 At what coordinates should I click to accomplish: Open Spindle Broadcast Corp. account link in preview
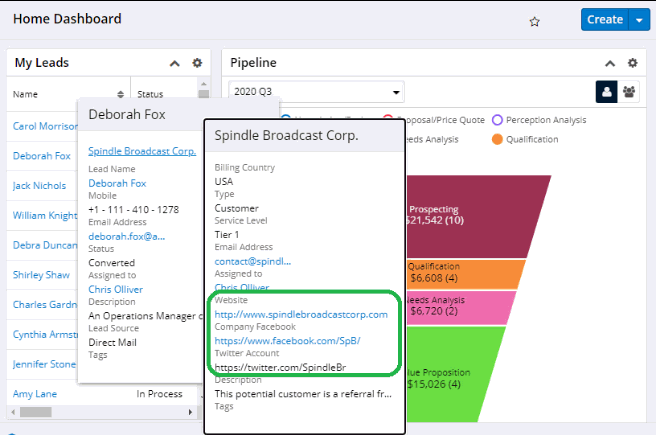click(142, 151)
